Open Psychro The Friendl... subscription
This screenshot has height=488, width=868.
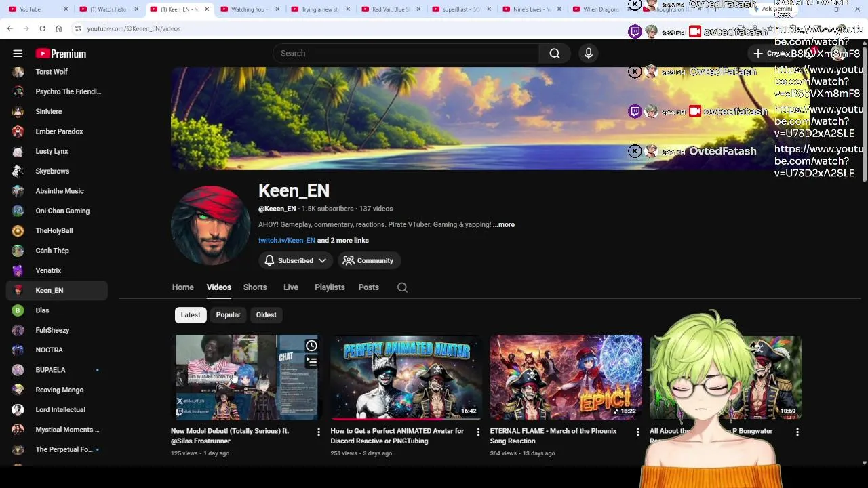(x=57, y=91)
